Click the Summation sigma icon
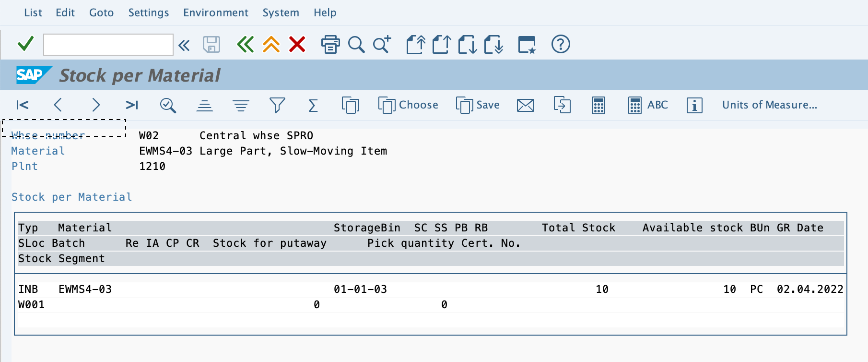Screen dimensions: 868x362 click(x=313, y=105)
